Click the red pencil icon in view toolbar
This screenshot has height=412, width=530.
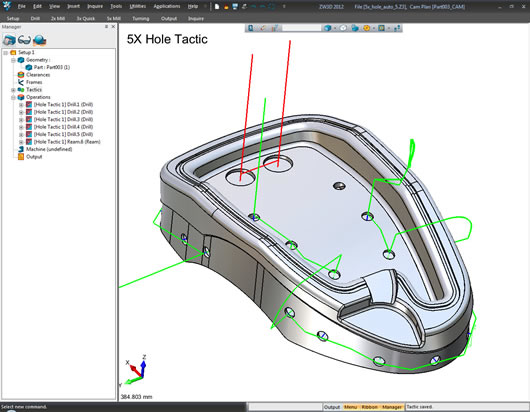(x=263, y=28)
